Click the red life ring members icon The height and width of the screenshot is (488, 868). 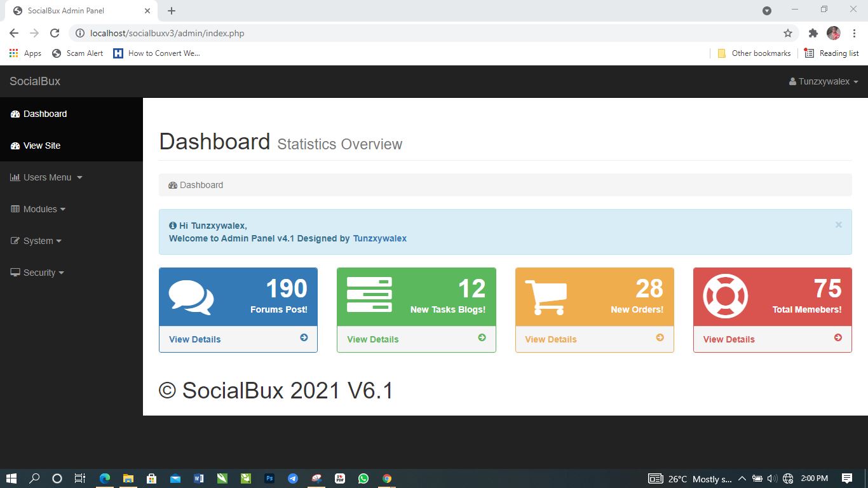pos(725,296)
